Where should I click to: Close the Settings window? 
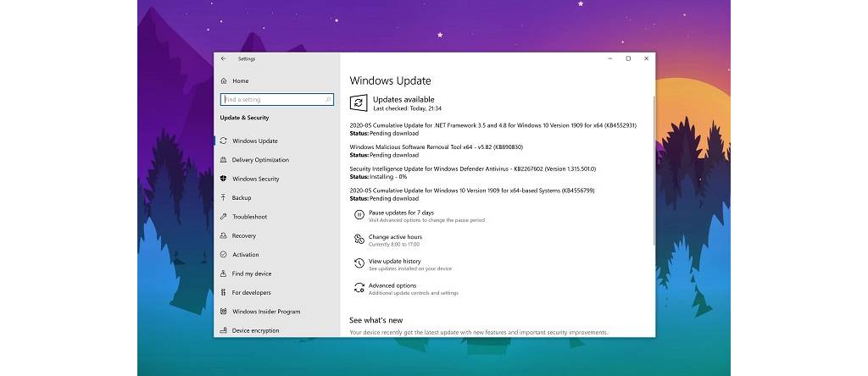tap(646, 58)
